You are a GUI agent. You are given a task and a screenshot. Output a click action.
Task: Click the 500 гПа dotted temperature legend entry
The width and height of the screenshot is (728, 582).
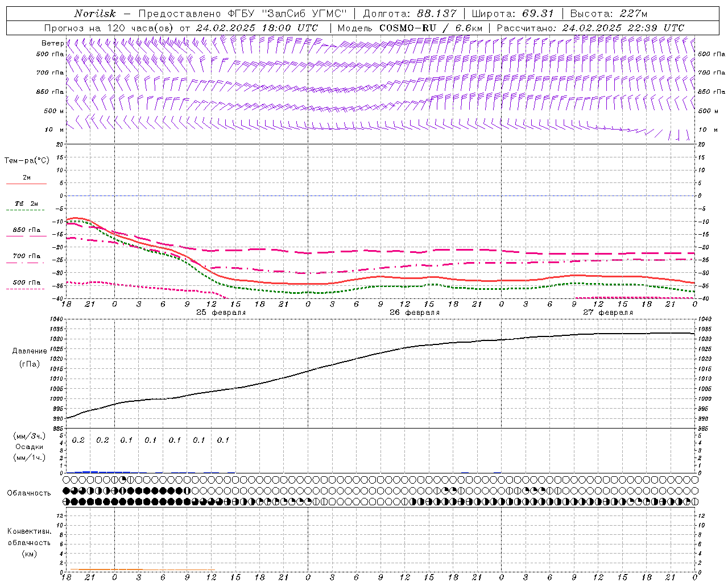(26, 282)
